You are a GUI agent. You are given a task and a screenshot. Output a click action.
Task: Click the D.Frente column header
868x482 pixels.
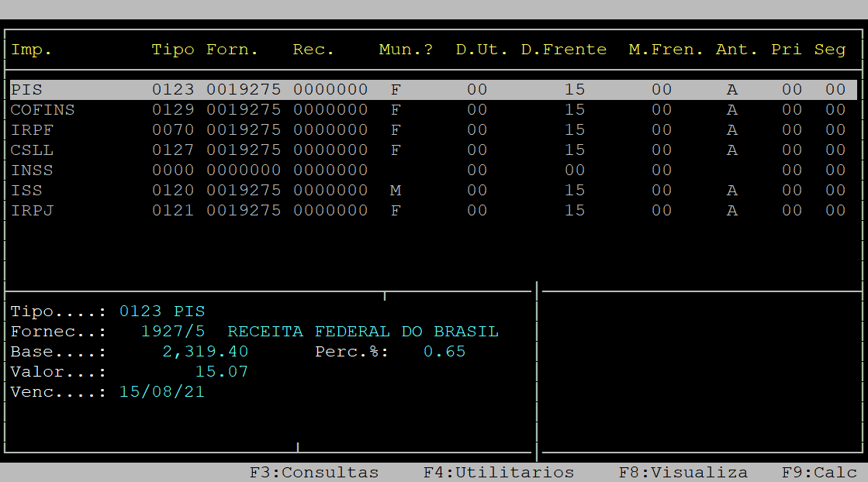click(563, 50)
